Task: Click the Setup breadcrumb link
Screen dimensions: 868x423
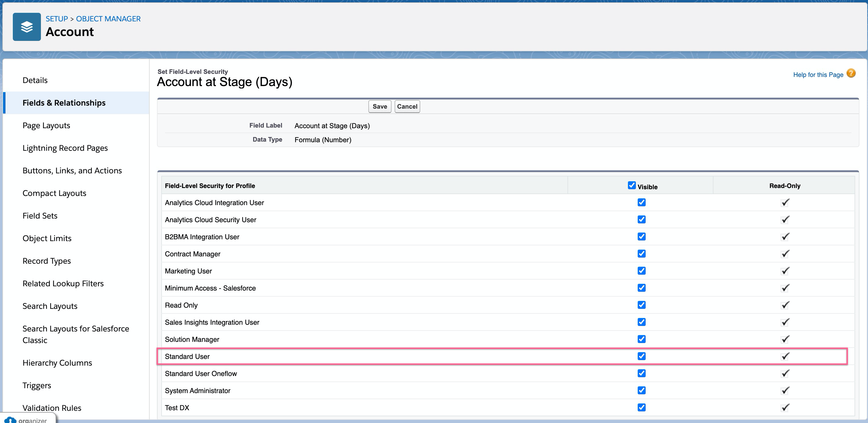Action: [x=57, y=19]
